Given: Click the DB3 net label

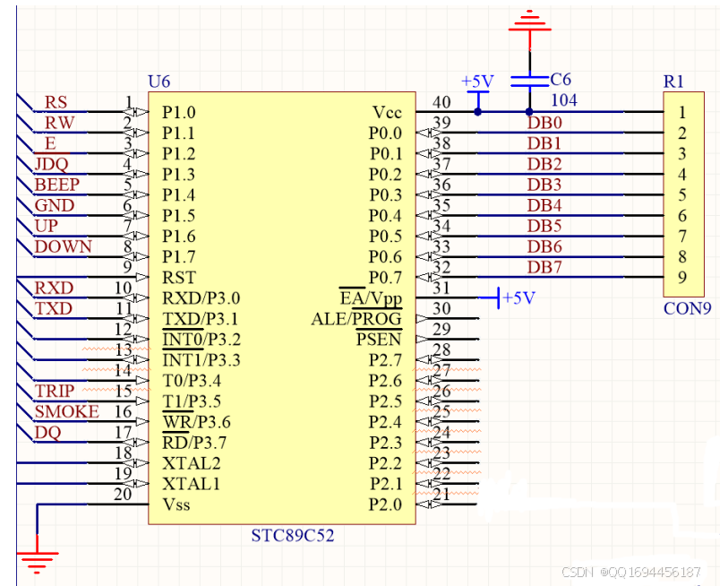Looking at the screenshot, I should [x=544, y=185].
